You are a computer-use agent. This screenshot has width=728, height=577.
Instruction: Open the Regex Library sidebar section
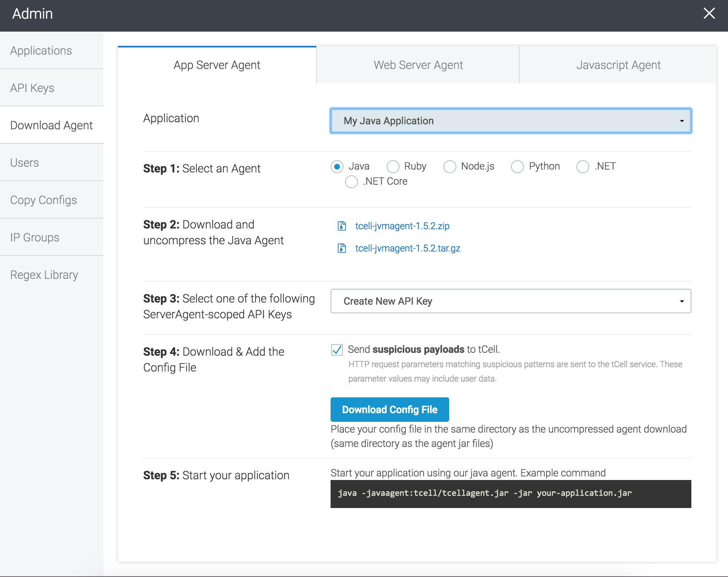coord(44,275)
